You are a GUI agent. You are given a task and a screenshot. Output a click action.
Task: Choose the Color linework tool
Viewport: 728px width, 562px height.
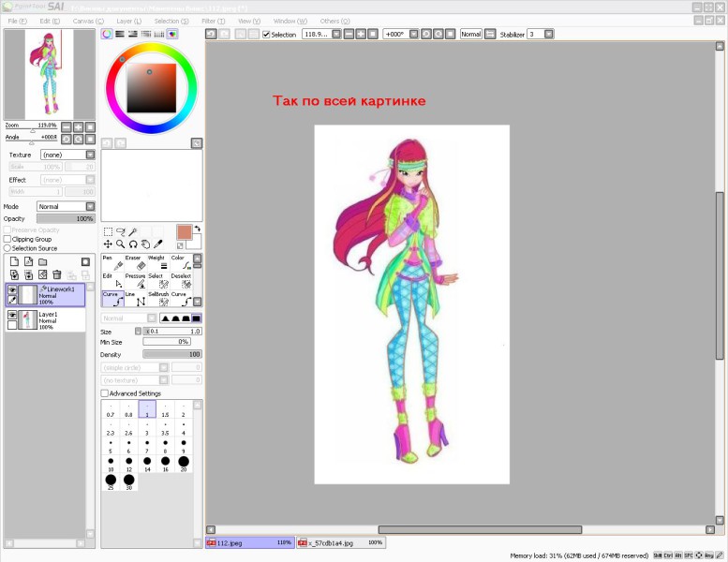[181, 262]
